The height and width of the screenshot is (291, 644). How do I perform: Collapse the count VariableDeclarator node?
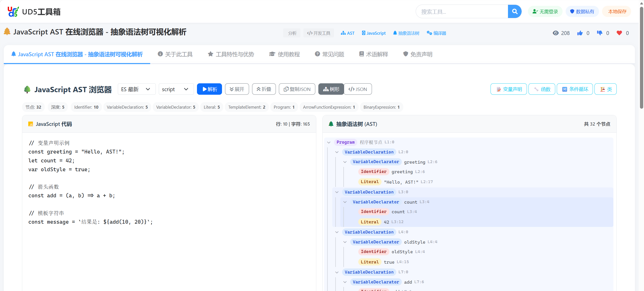point(345,202)
